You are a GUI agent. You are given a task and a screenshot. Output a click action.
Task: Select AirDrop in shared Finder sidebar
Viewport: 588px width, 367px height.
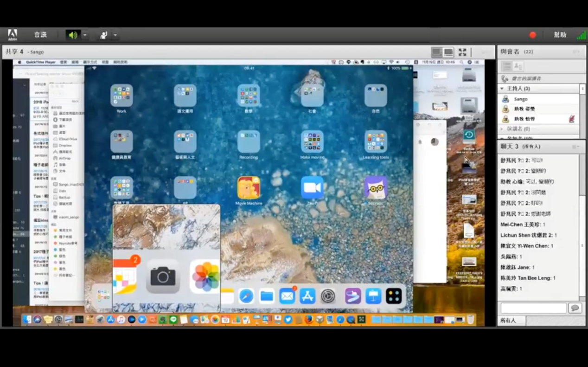tap(64, 158)
